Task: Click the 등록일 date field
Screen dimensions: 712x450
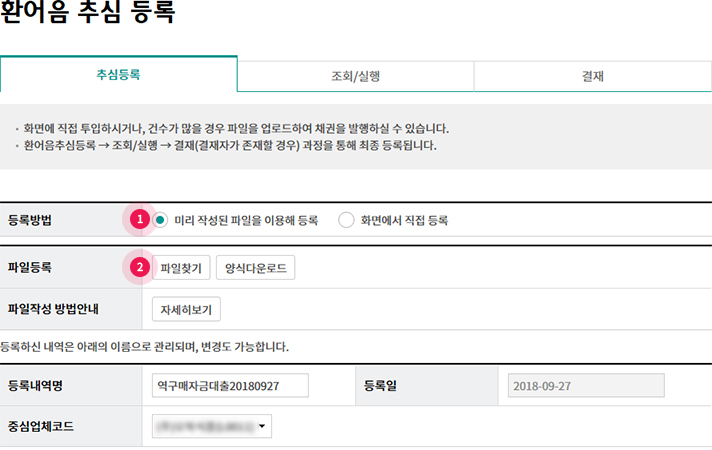Action: point(586,386)
